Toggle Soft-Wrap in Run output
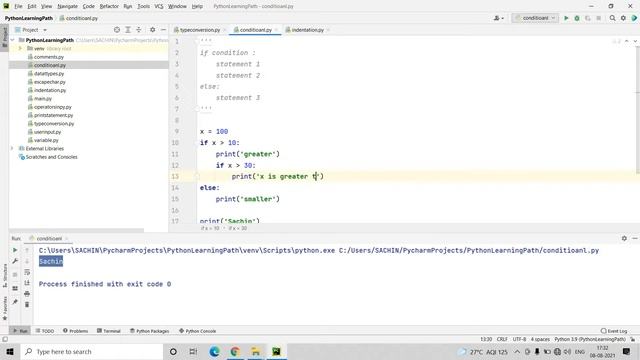The width and height of the screenshot is (640, 360). pyautogui.click(x=27, y=272)
